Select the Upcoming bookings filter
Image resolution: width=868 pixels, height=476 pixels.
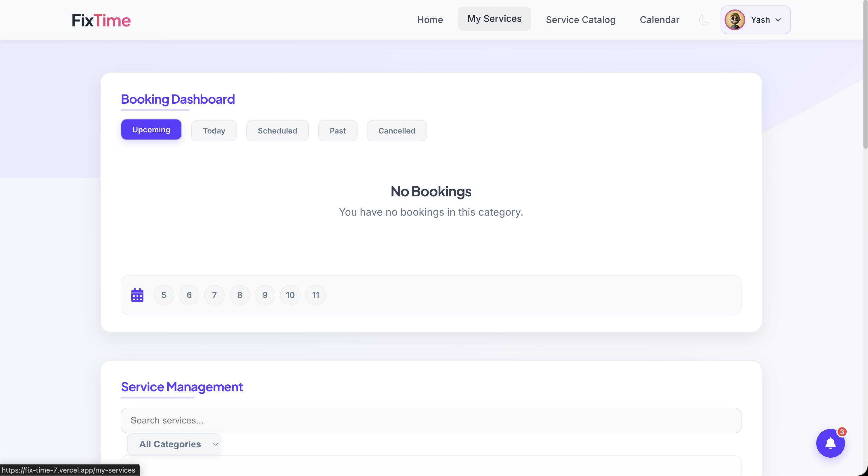pyautogui.click(x=151, y=129)
